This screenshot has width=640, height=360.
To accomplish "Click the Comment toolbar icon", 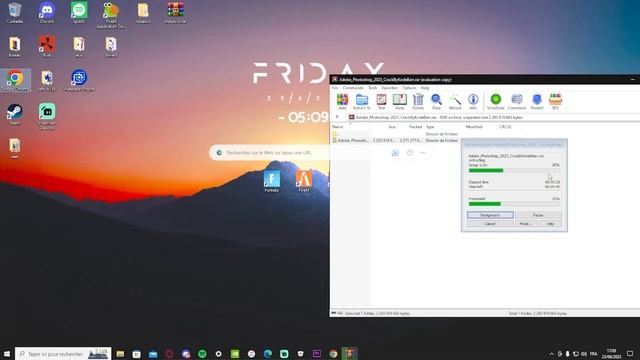I will pyautogui.click(x=517, y=101).
